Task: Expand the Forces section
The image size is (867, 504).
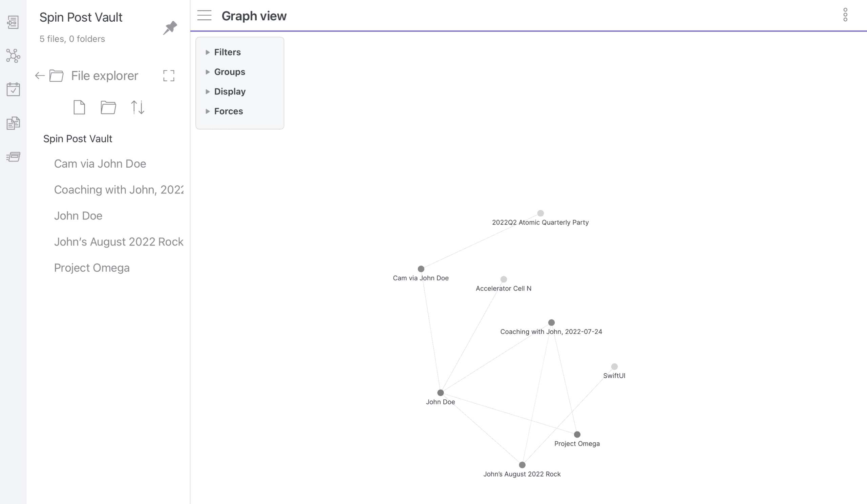Action: tap(228, 111)
